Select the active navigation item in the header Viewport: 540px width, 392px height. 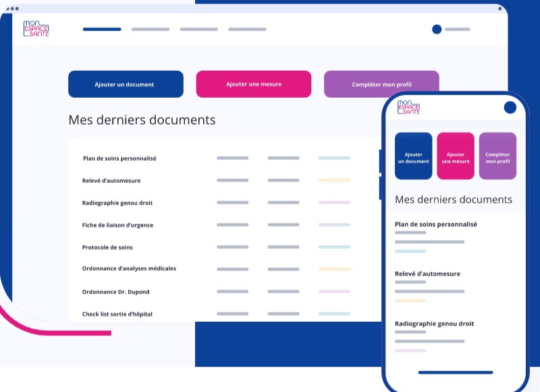tap(101, 30)
